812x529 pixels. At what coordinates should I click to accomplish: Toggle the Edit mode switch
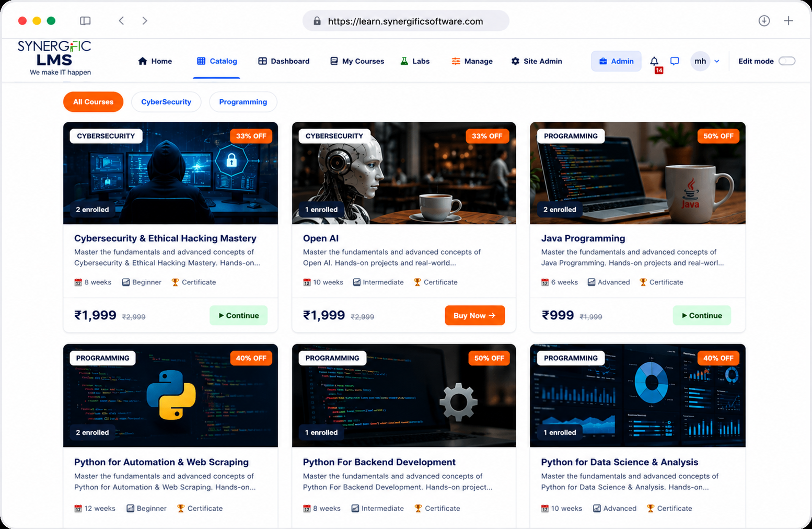(x=786, y=61)
